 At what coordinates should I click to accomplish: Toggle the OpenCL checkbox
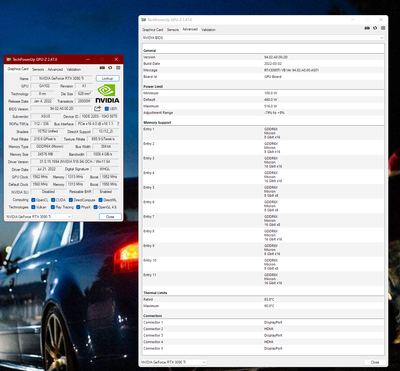pos(33,200)
